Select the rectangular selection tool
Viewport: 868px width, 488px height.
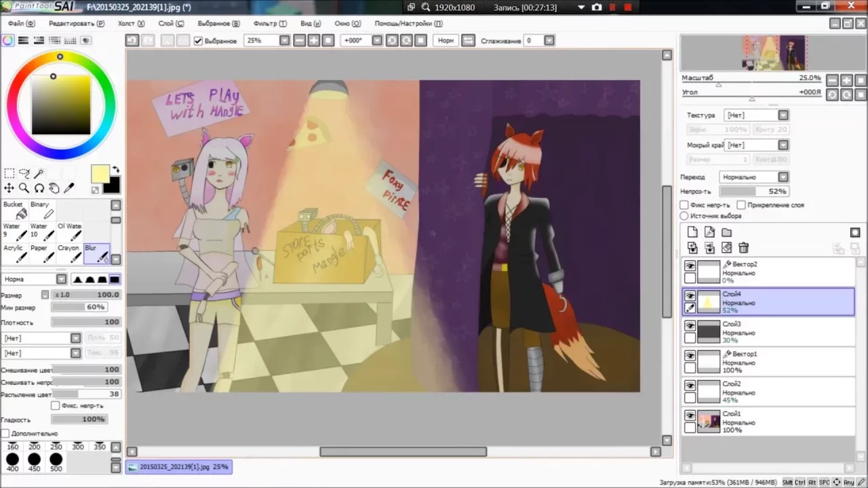pyautogui.click(x=9, y=174)
